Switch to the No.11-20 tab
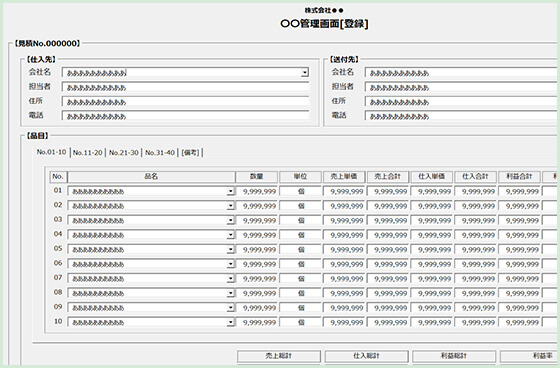The height and width of the screenshot is (368, 560). [x=88, y=153]
